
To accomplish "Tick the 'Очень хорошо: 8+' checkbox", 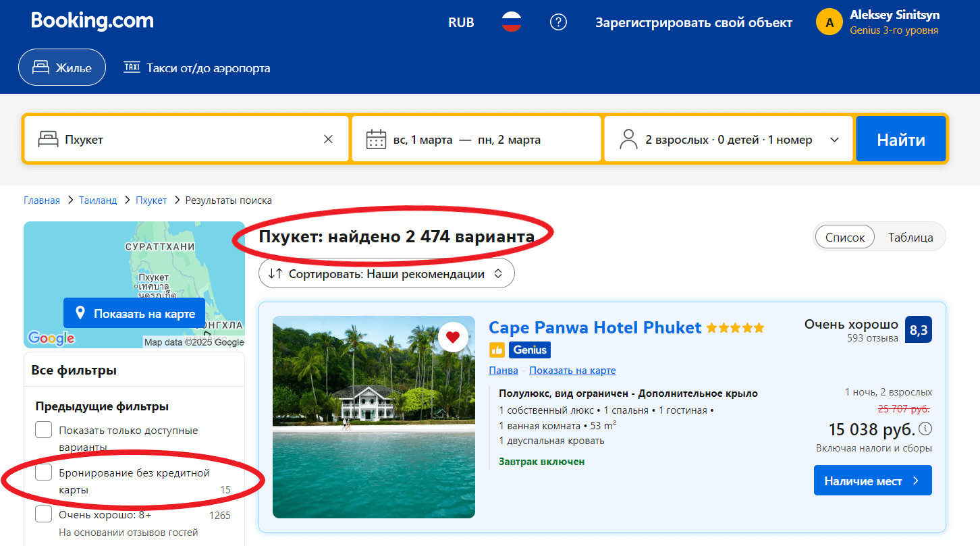I will (x=44, y=515).
